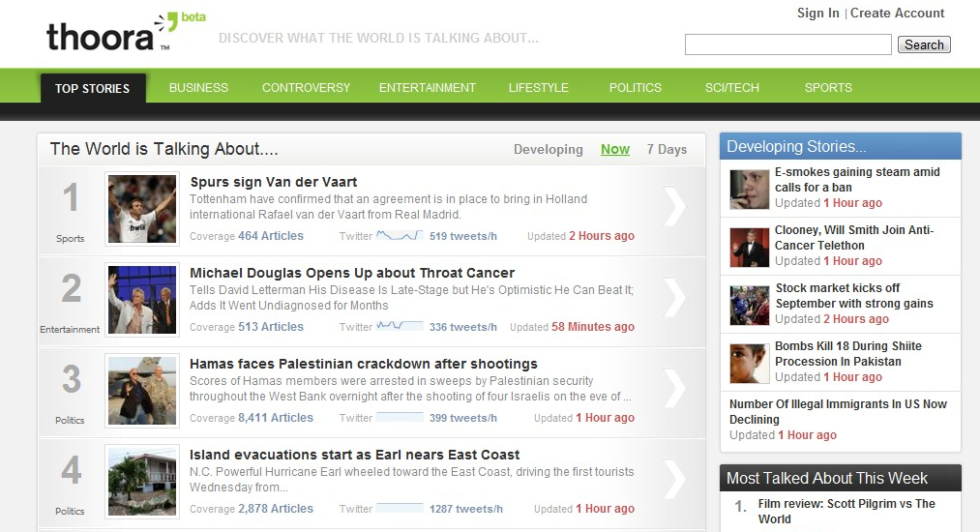Open the Hamas crackdown story thumbnail

142,391
